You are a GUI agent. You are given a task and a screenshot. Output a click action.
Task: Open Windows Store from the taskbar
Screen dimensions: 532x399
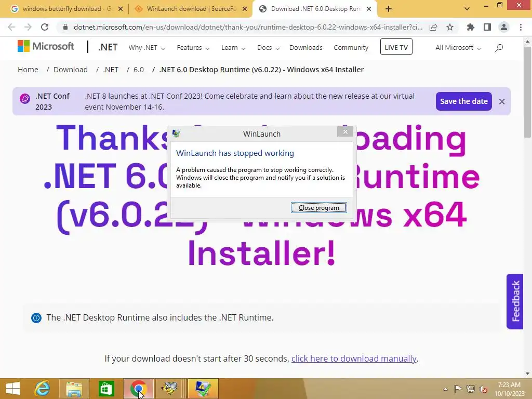coord(106,389)
